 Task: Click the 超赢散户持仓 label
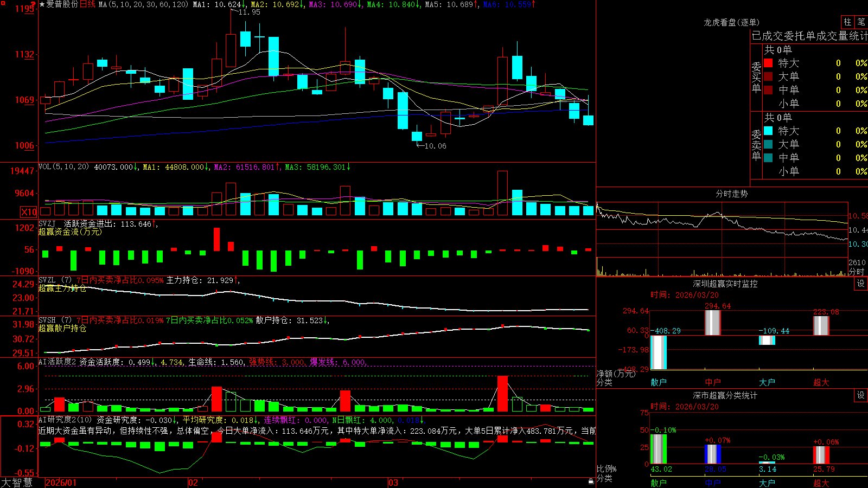62,328
